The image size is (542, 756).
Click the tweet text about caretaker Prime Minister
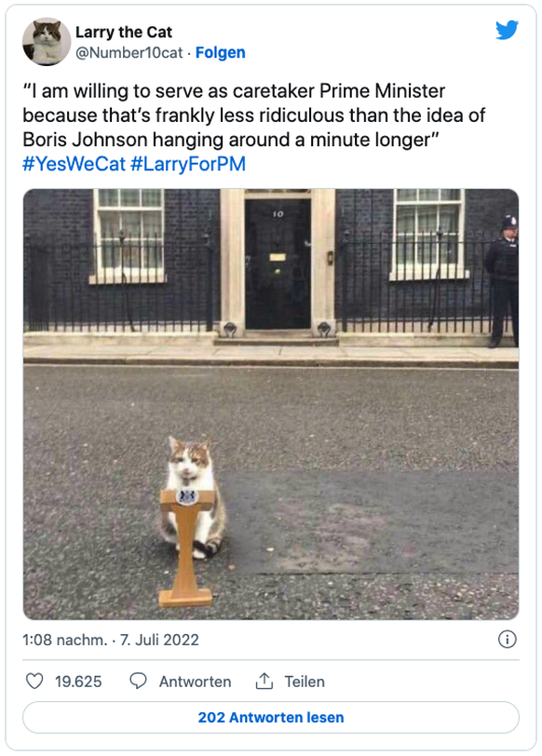(254, 115)
